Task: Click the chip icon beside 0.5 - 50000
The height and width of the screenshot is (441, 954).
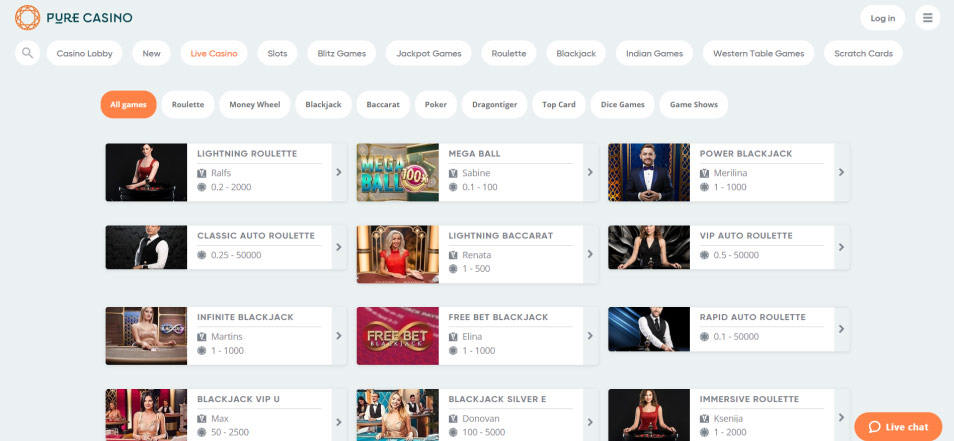Action: (705, 255)
